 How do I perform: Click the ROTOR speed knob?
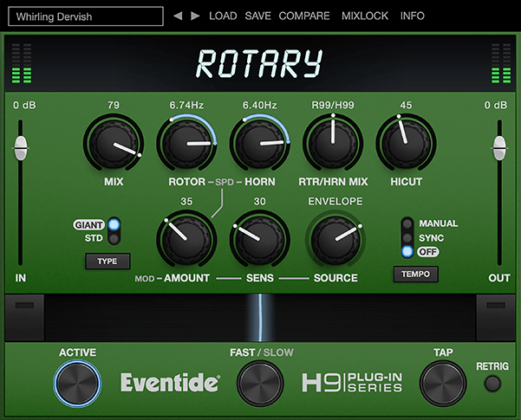[x=186, y=143]
